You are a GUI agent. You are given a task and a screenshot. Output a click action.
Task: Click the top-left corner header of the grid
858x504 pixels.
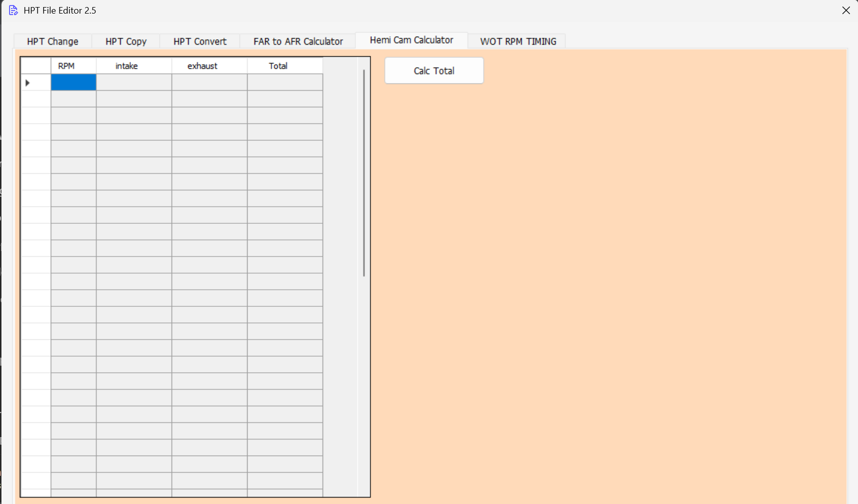pos(35,65)
